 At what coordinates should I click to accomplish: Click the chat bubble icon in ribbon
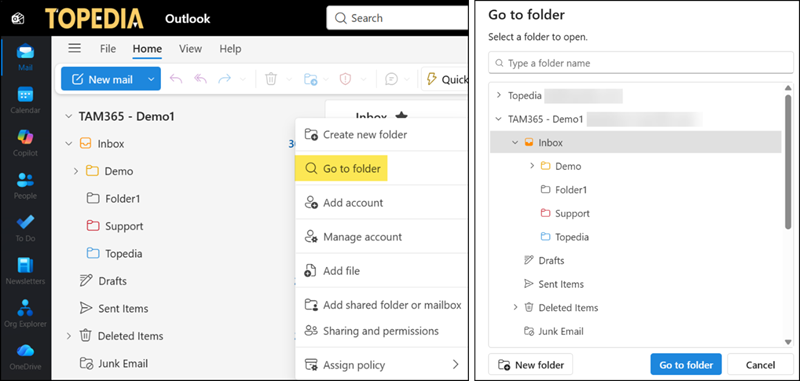(x=391, y=79)
